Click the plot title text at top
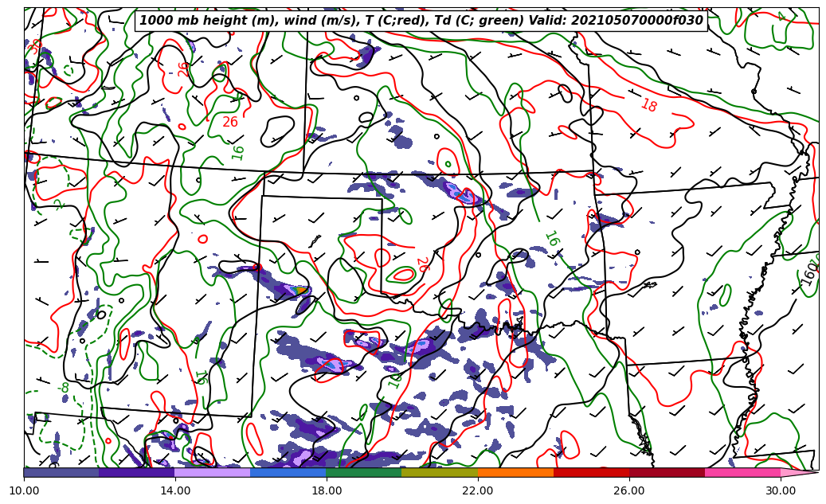The image size is (826, 504). coord(421,21)
